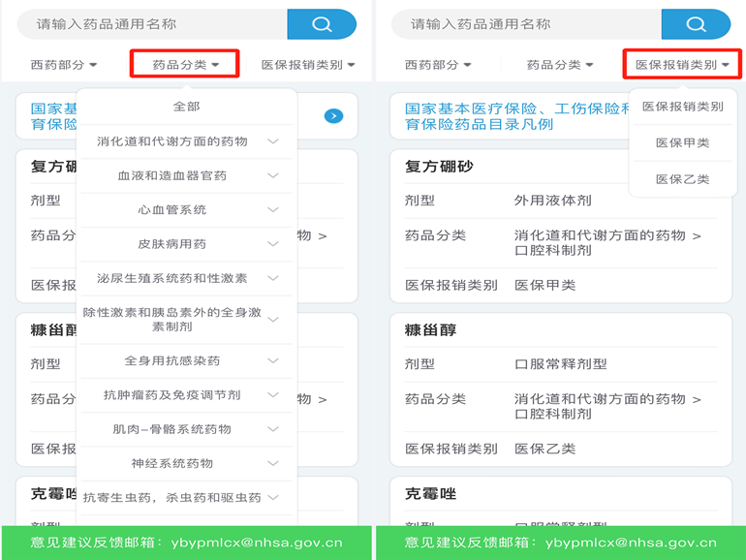Expand the chevron next to 抗肿瘤药及免疫调节剂
The width and height of the screenshot is (746, 560).
coord(273,395)
